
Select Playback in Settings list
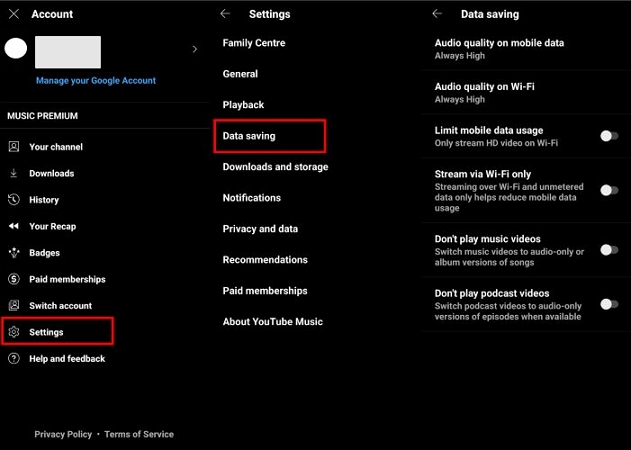[x=243, y=105]
